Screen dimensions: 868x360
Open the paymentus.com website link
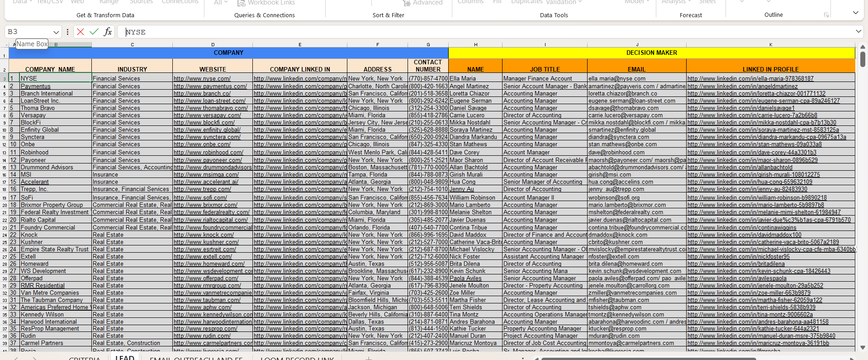(210, 86)
